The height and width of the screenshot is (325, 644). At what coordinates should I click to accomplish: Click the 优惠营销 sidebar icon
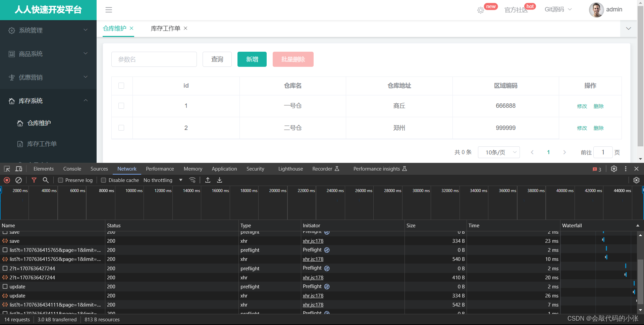tap(12, 78)
